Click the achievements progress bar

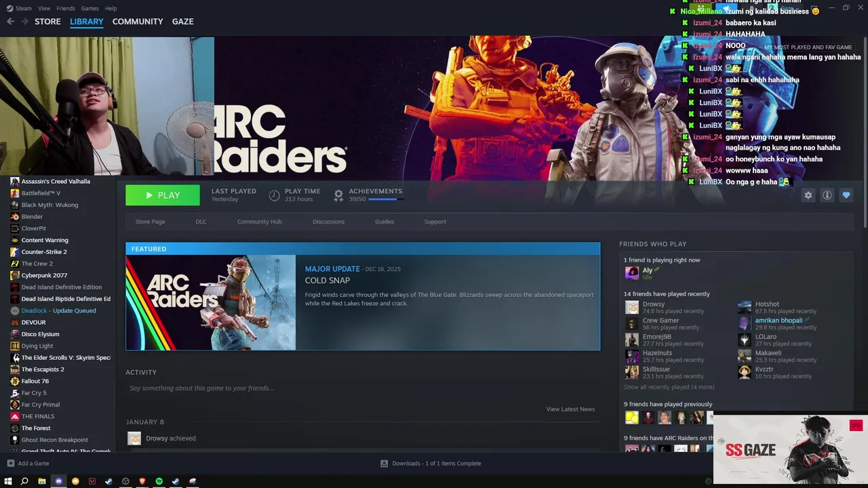click(385, 199)
